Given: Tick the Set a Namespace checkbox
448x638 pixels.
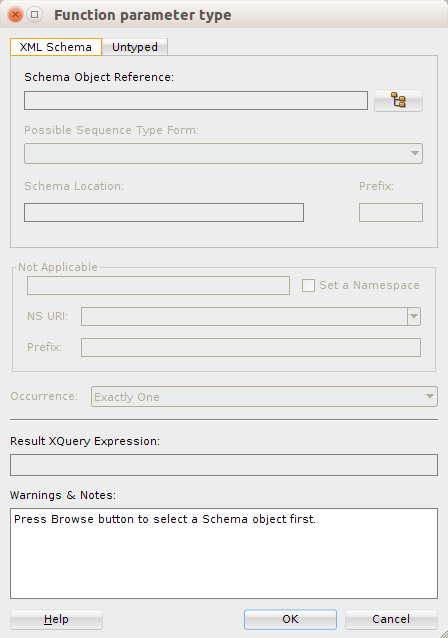Looking at the screenshot, I should [308, 285].
